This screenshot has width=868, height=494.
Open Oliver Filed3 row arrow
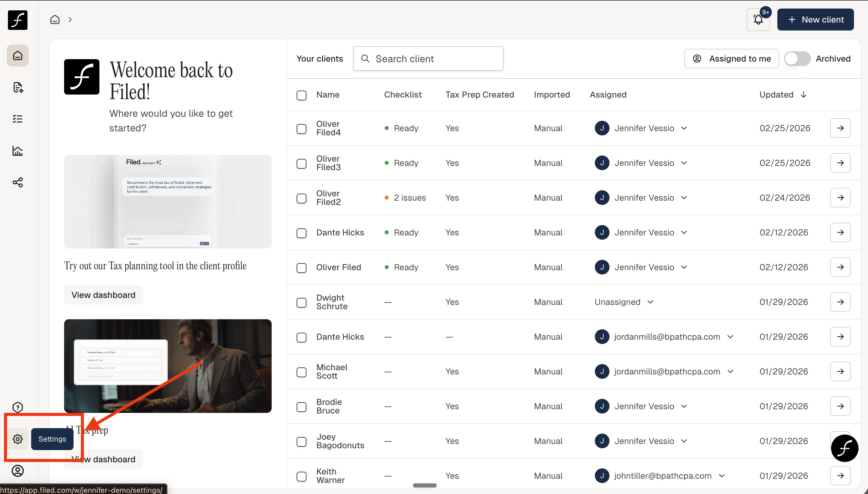(x=840, y=163)
